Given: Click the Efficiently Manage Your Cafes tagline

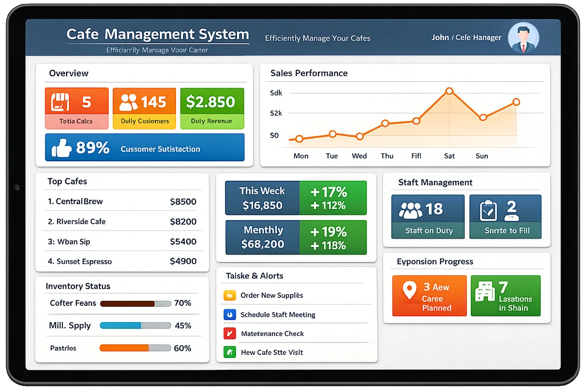Looking at the screenshot, I should 317,38.
